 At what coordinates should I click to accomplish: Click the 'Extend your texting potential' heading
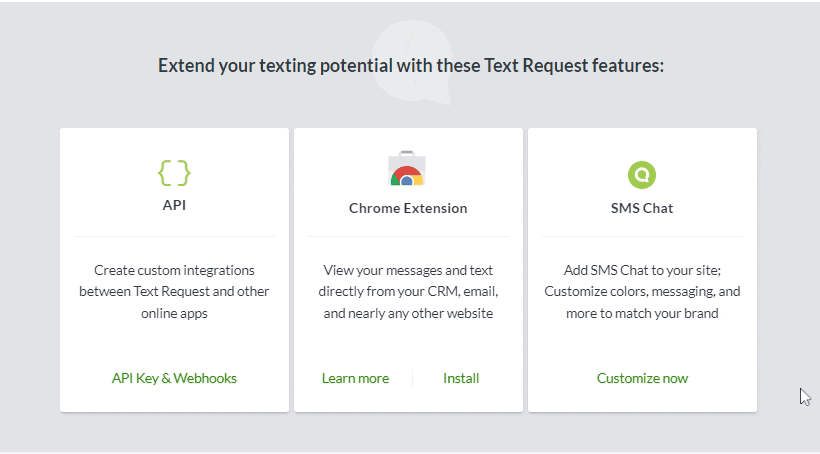tap(410, 66)
